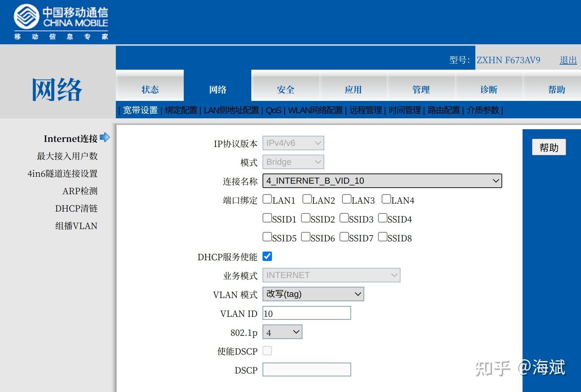Click the China Mobile logo
The width and height of the screenshot is (581, 392).
(x=61, y=22)
